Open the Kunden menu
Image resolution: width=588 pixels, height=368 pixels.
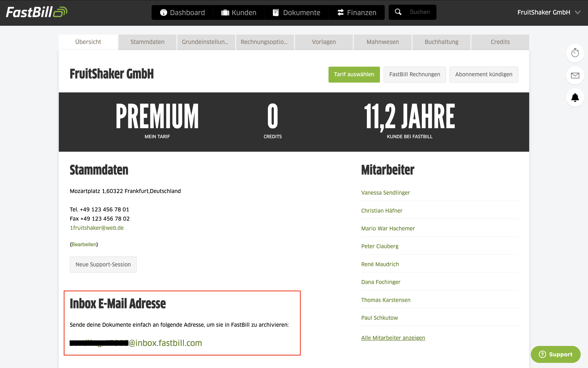(x=239, y=12)
